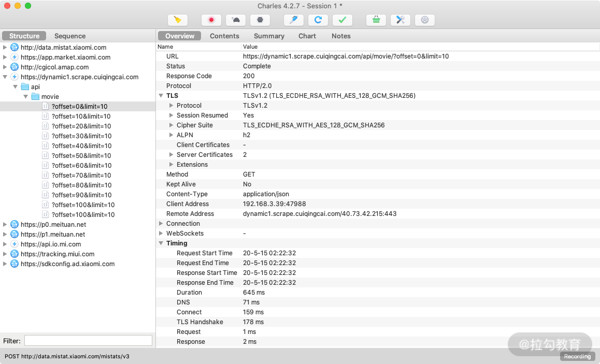Image resolution: width=600 pixels, height=364 pixels.
Task: Click the Recording status button
Action: pyautogui.click(x=577, y=356)
